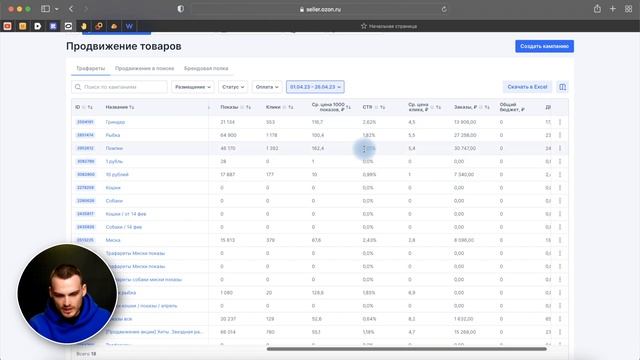
Task: Open the Продвижение в поиске tab
Action: click(x=144, y=68)
